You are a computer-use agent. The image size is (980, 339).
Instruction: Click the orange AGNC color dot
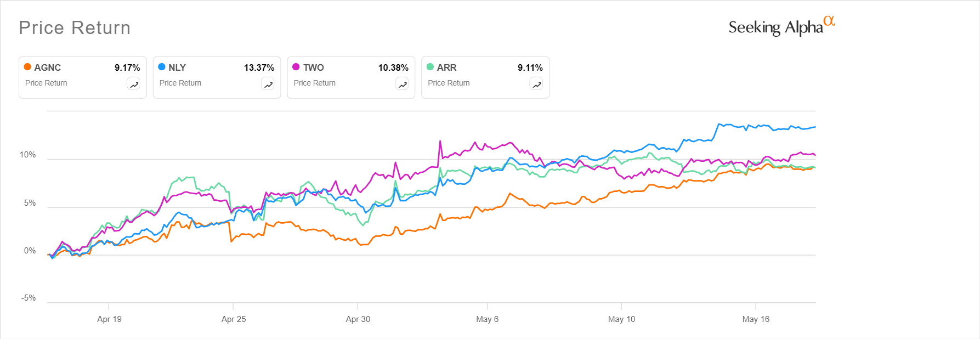pos(27,67)
